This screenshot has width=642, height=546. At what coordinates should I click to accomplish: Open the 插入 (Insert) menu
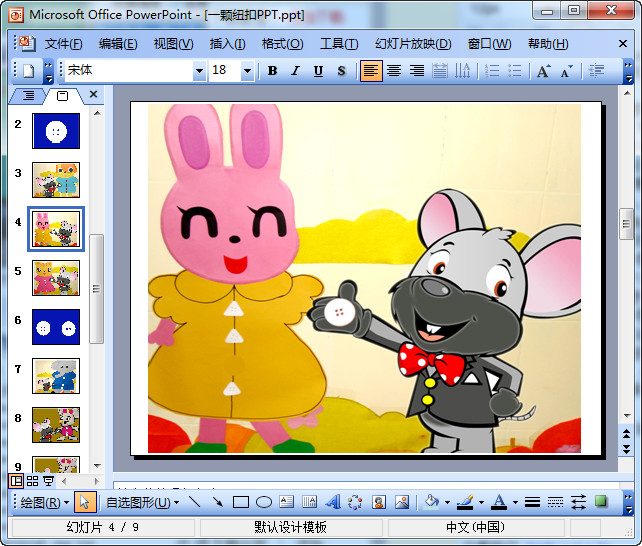click(x=227, y=44)
